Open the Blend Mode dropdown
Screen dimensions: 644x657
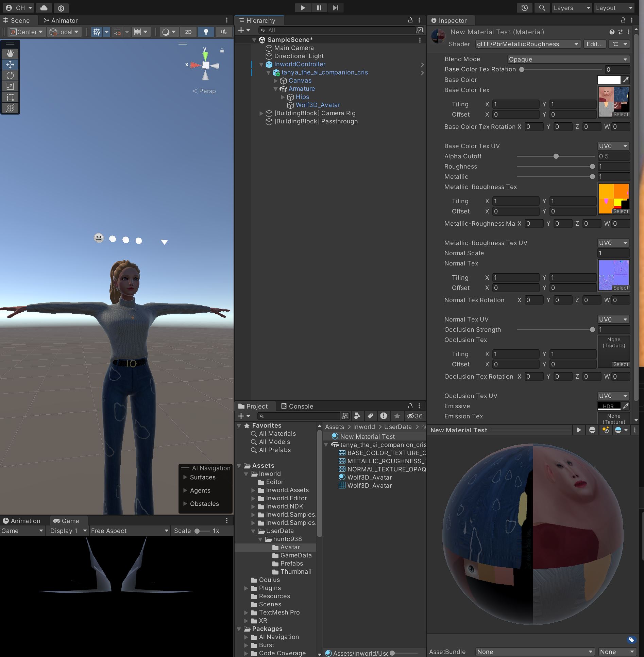568,59
